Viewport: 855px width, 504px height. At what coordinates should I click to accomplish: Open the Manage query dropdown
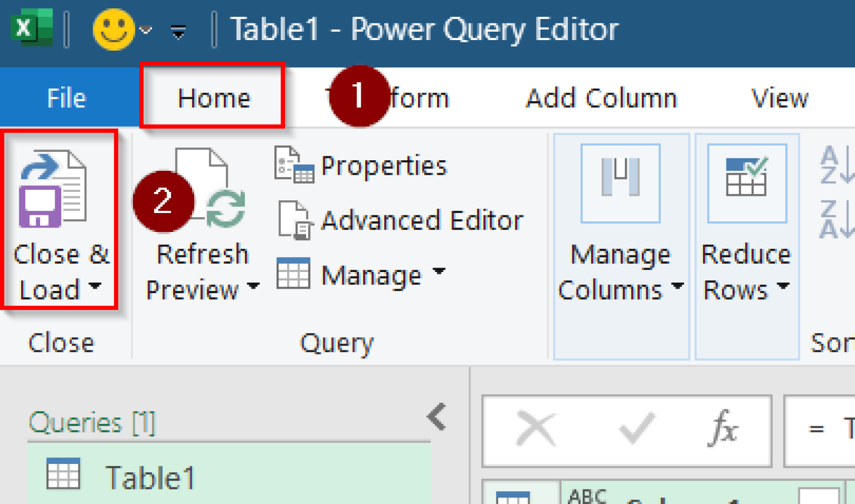click(x=439, y=272)
